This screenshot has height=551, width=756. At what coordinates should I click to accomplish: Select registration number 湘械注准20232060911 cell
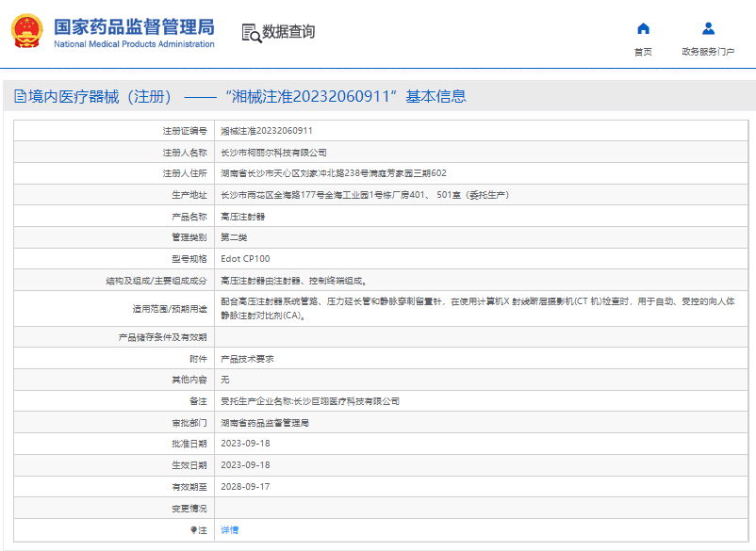click(x=267, y=131)
